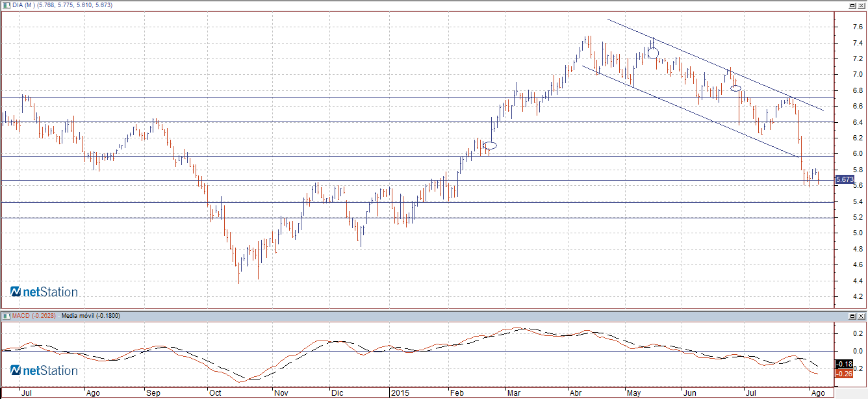
Task: Click the Oct label on time axis
Action: click(214, 393)
